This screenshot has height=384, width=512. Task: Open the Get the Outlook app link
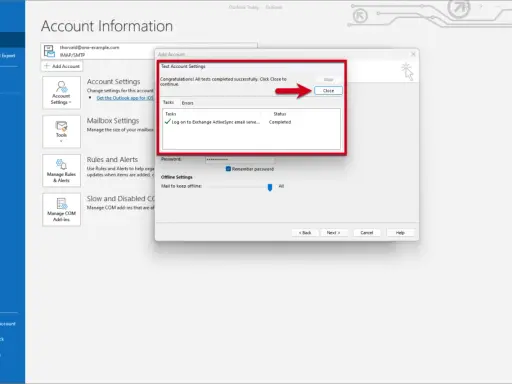(x=125, y=98)
